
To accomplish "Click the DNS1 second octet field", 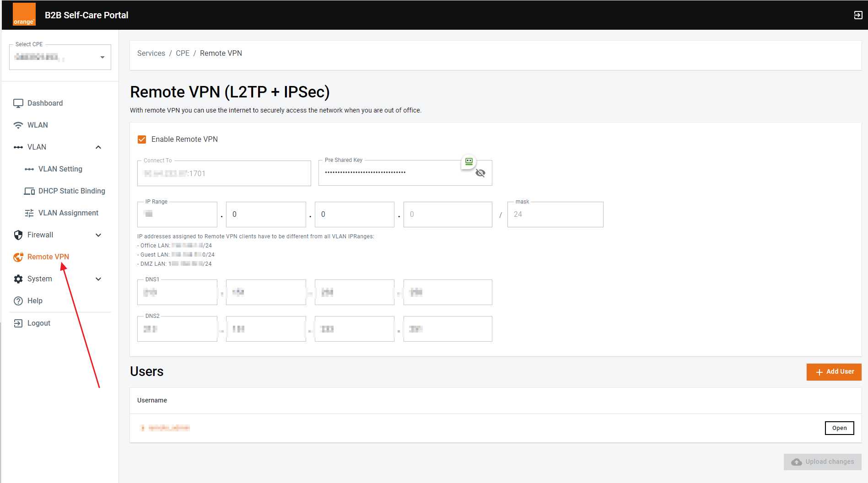I will click(266, 292).
